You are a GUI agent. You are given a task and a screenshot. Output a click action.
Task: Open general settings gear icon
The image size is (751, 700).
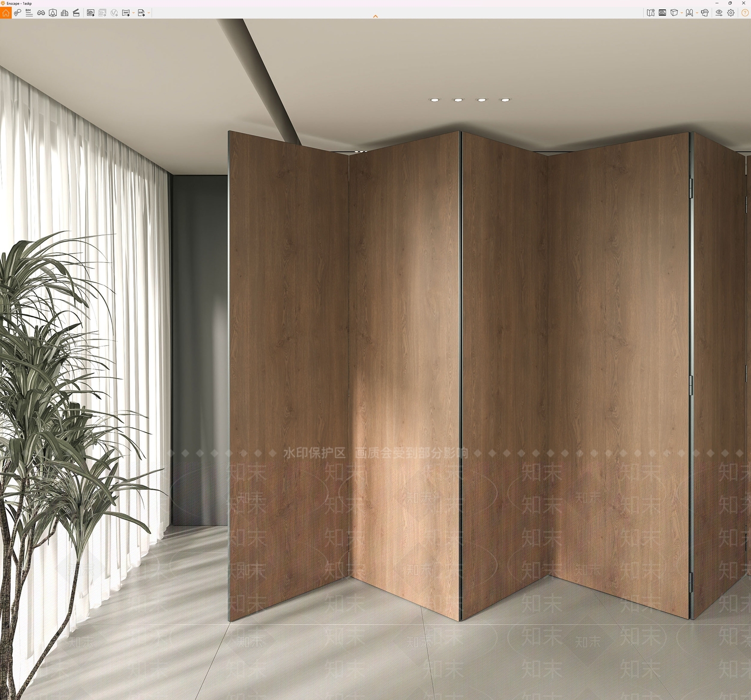tap(731, 13)
